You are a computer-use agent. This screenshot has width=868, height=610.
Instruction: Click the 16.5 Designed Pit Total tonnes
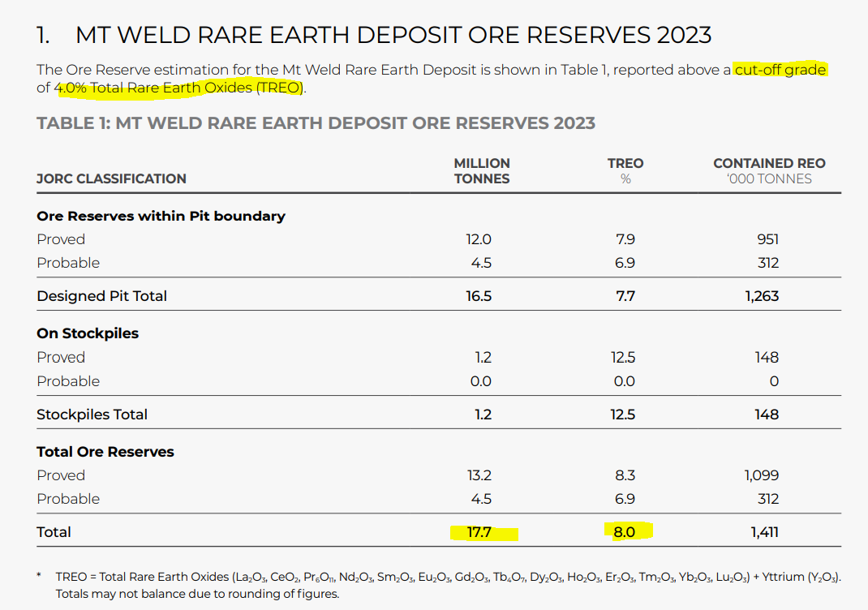click(479, 295)
